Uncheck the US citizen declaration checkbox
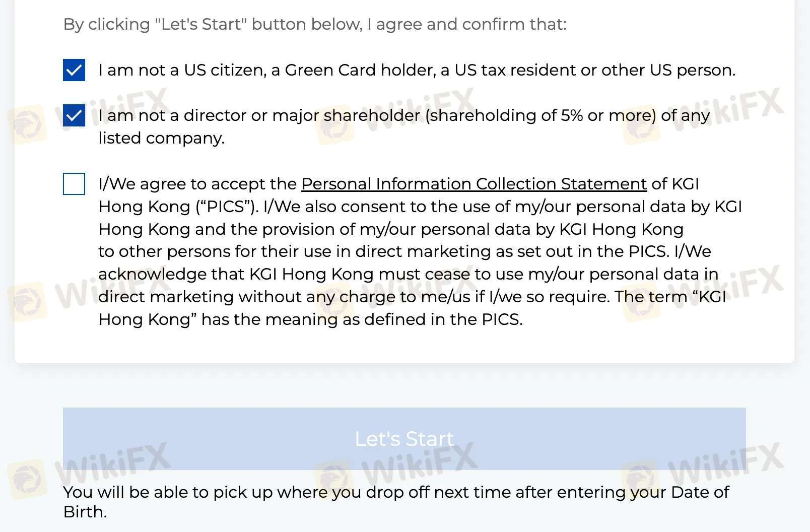Image resolution: width=810 pixels, height=532 pixels. [74, 70]
